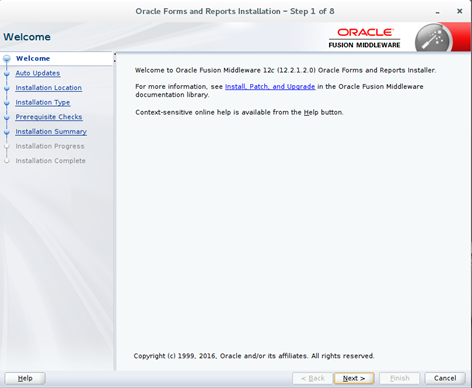Click the installer wand logo icon
Viewport: 472px width, 388px height.
coord(433,38)
